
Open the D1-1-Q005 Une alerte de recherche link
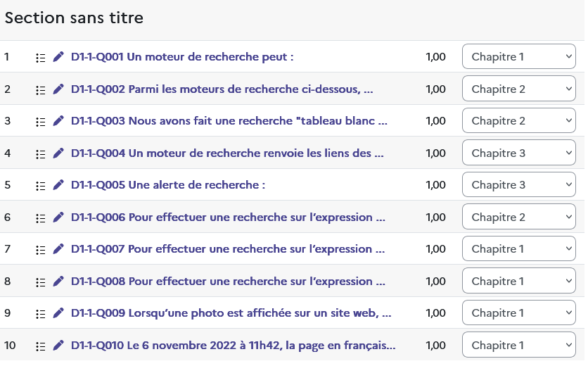tap(168, 185)
